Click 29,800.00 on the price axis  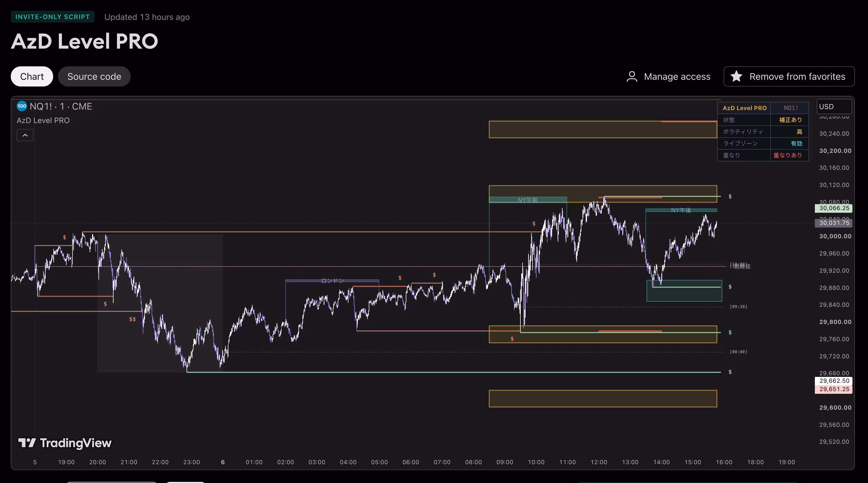[835, 322]
